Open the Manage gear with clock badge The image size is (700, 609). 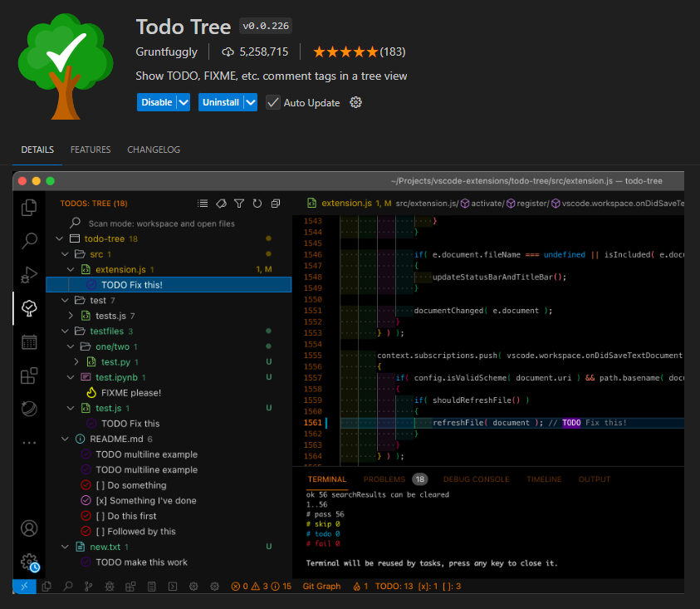30,562
